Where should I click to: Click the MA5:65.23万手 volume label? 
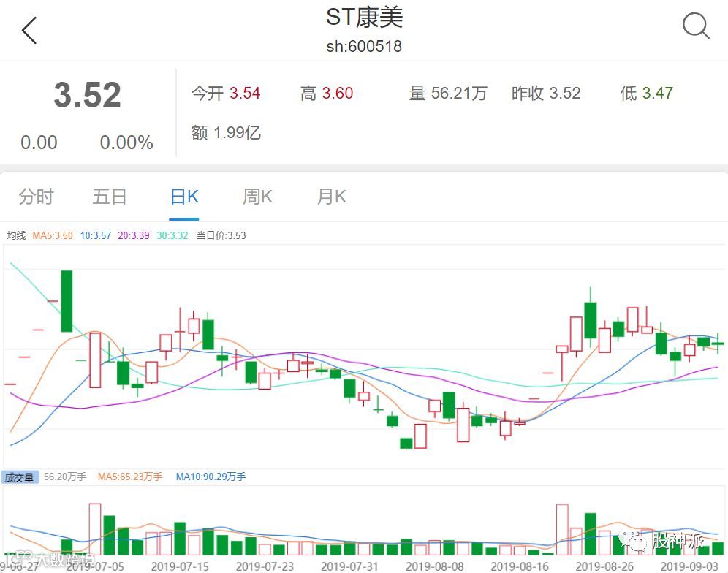coord(130,477)
